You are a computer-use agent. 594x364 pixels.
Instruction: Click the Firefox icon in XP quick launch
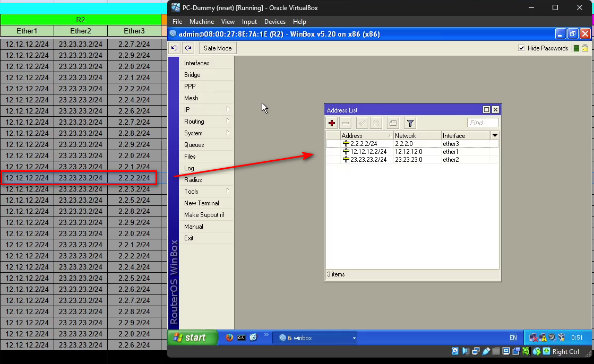[x=229, y=337]
